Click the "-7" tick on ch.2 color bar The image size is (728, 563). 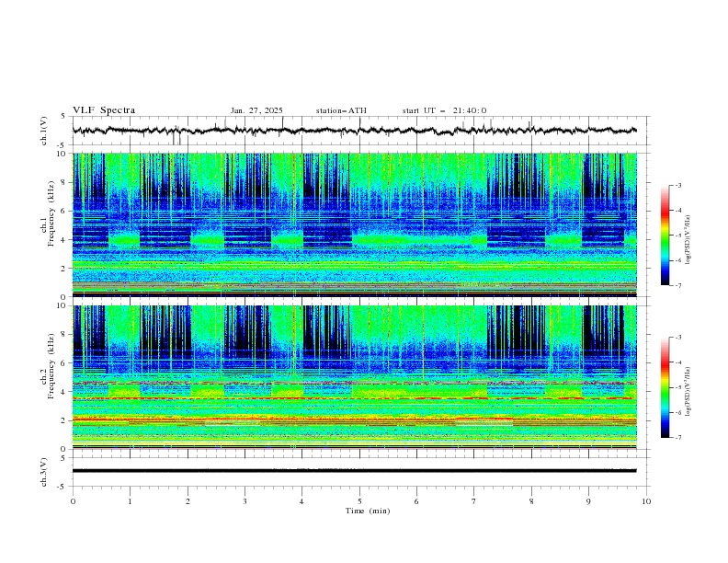tap(678, 438)
